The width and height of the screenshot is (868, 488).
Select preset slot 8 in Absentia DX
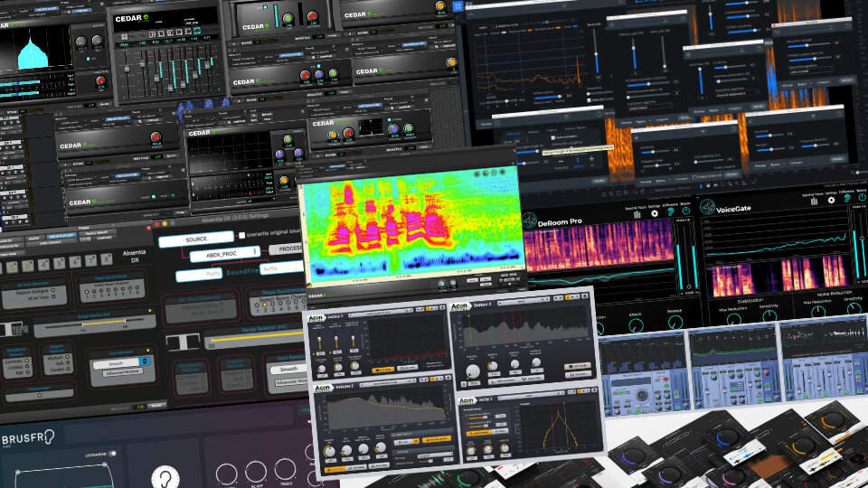tap(107, 258)
